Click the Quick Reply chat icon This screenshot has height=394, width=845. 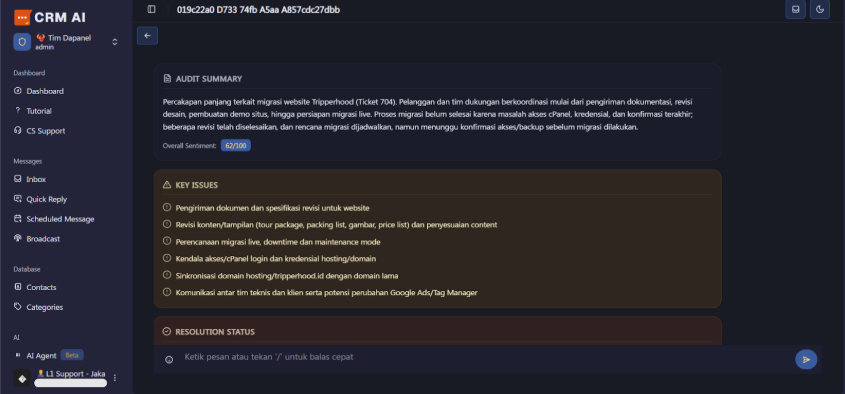[x=18, y=199]
